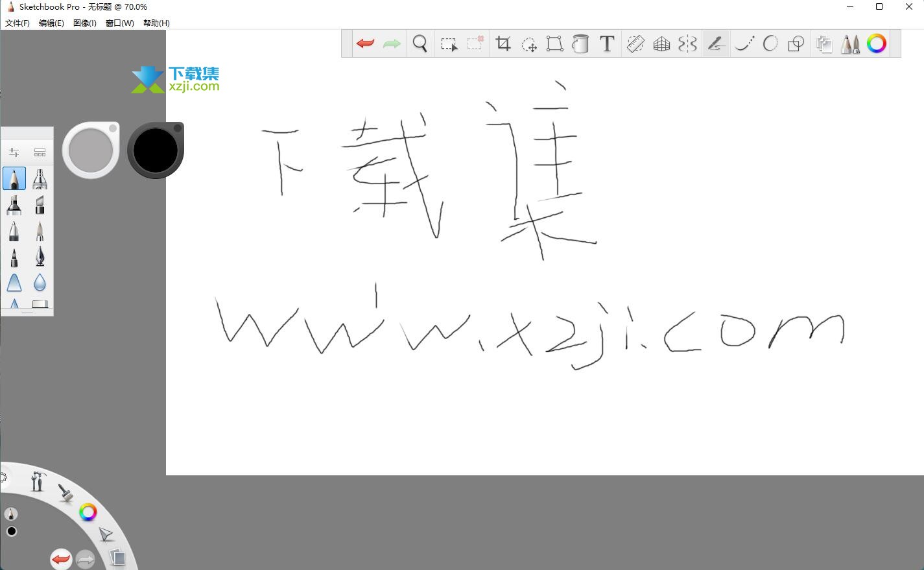Open brush properties sliders icon

14,152
